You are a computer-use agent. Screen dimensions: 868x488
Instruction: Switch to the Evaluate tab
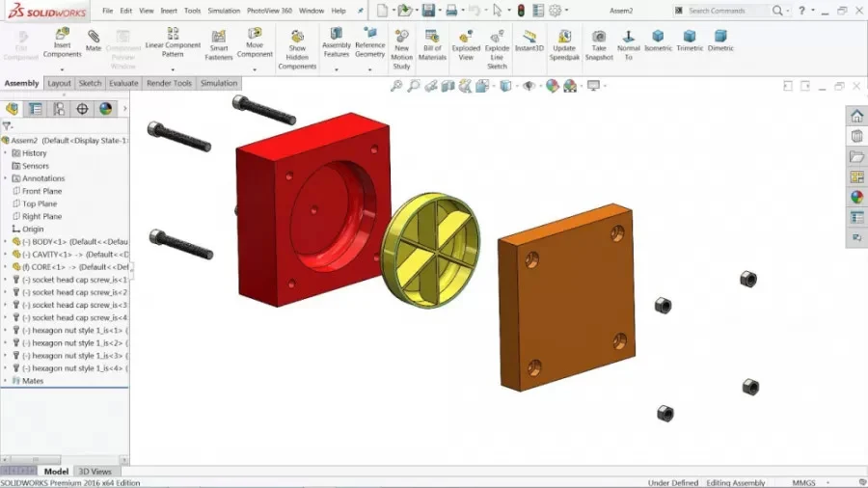[x=123, y=83]
